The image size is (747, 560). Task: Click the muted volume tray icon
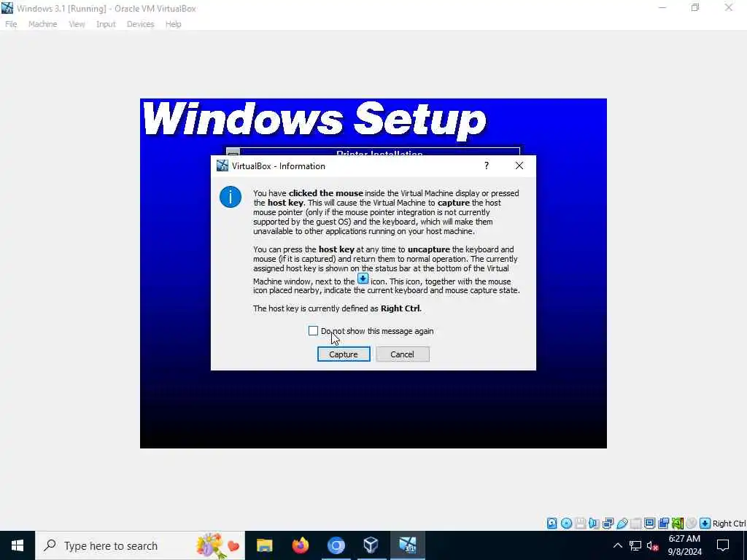[653, 545]
